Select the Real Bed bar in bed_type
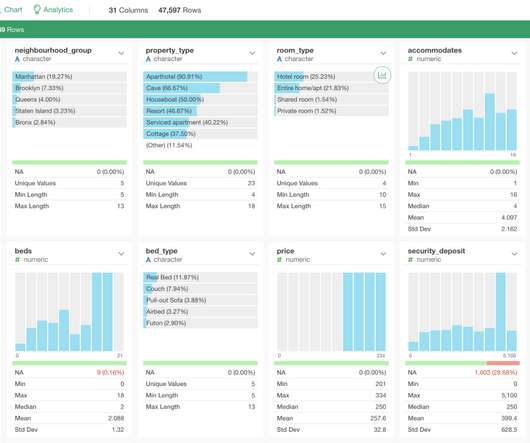 point(200,277)
